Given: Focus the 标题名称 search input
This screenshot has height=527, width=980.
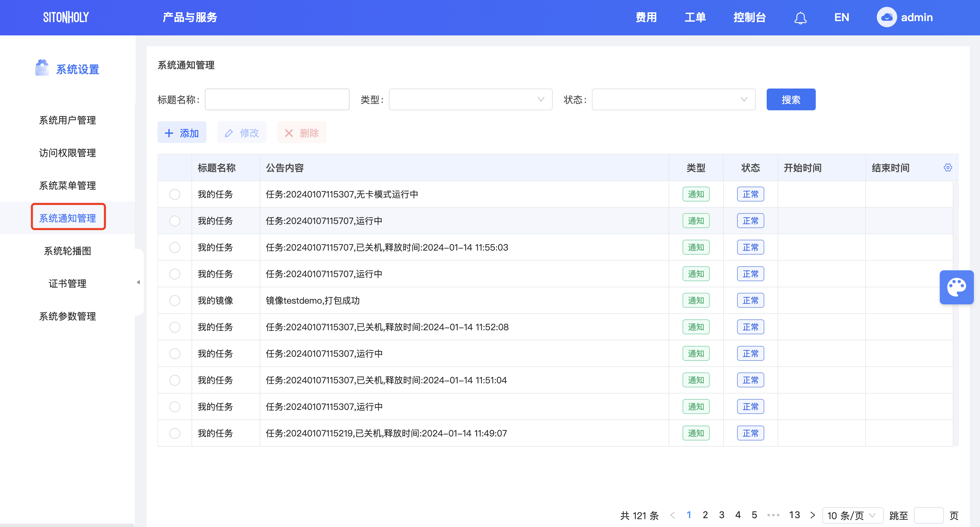Looking at the screenshot, I should click(x=277, y=99).
